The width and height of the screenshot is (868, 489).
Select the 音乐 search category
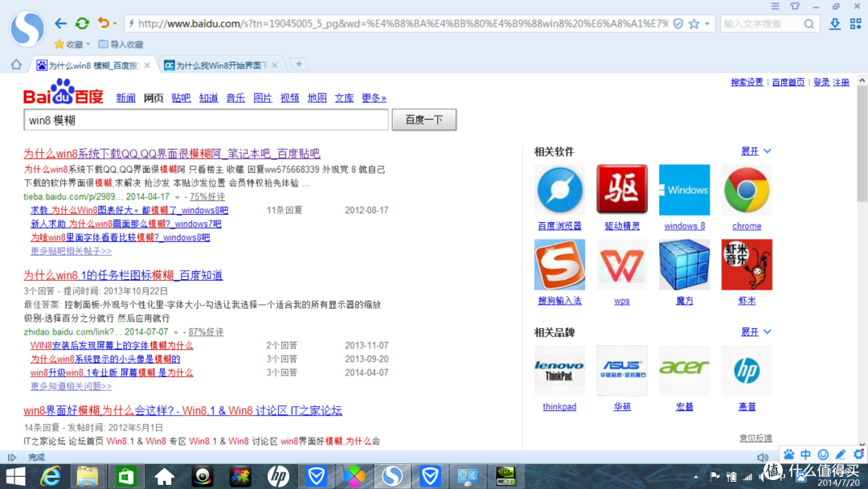click(235, 98)
